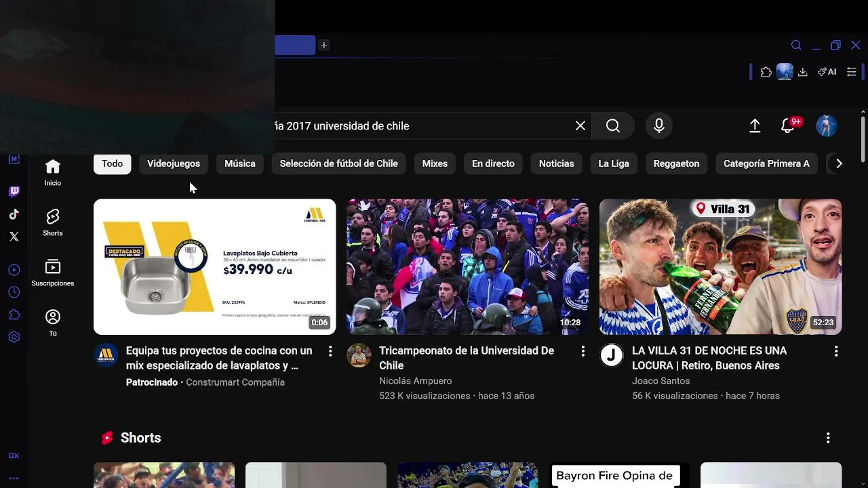Open the tab search magnifier in title bar

point(796,45)
